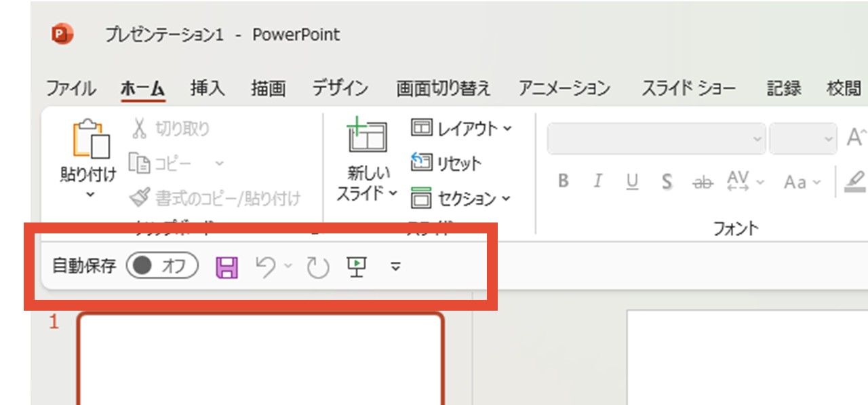Expand the 貼り付け options arrow
Image resolution: width=868 pixels, height=405 pixels.
(x=91, y=195)
